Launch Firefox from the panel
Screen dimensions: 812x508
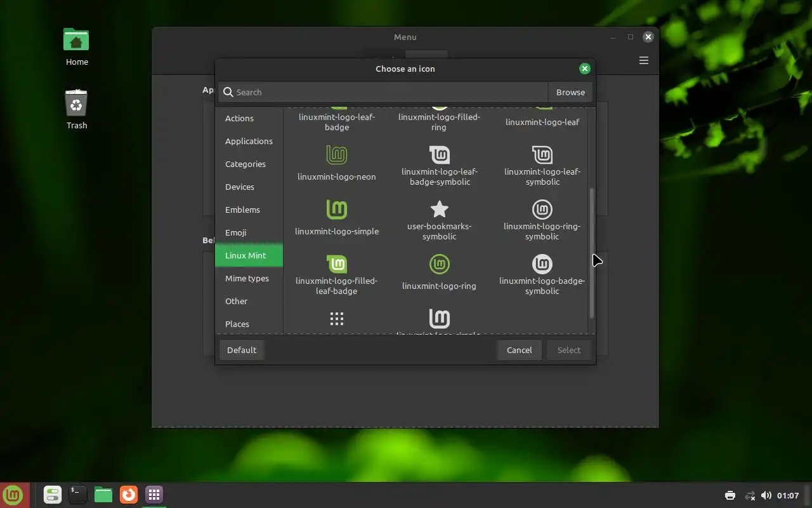point(129,494)
